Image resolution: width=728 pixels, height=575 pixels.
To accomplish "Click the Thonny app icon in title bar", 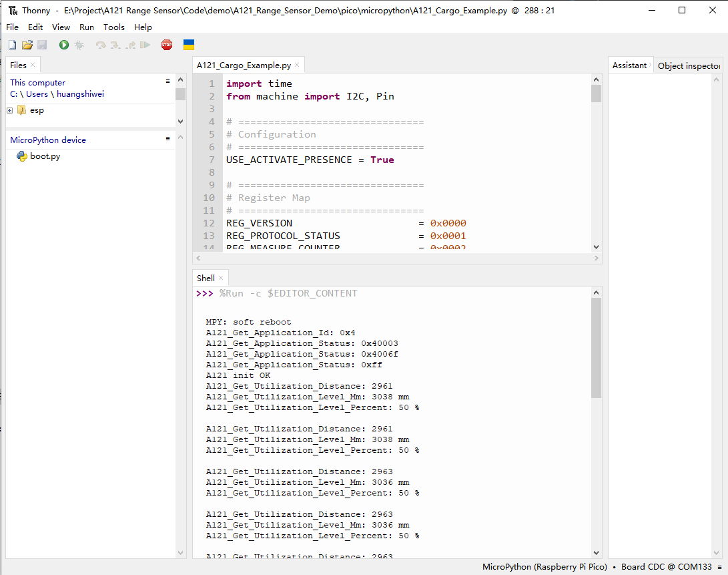I will (13, 10).
